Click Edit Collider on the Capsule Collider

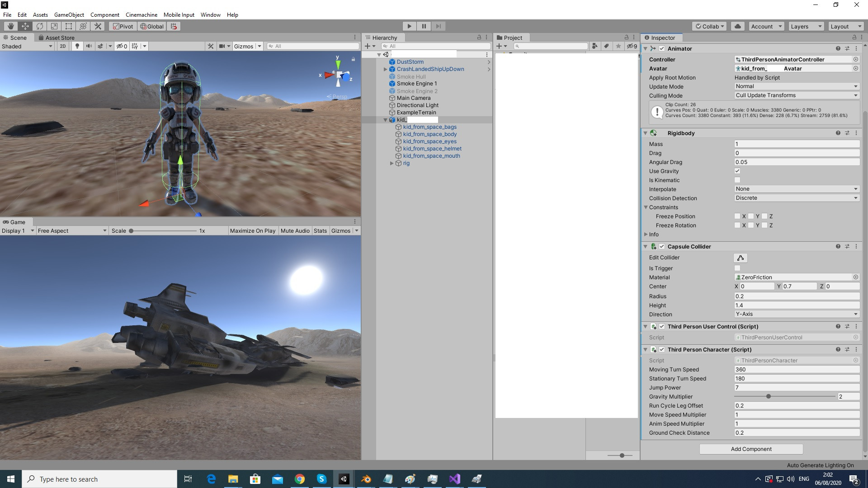click(740, 258)
